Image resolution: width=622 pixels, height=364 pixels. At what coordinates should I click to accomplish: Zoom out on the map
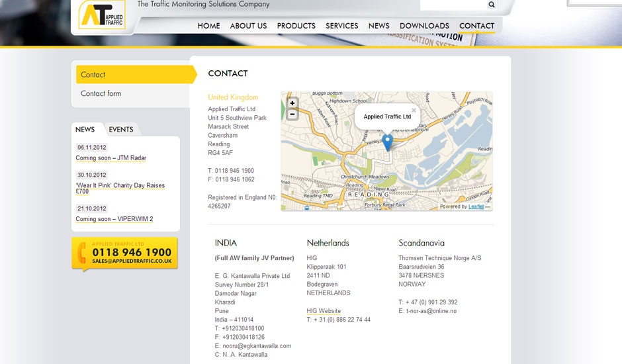[292, 114]
